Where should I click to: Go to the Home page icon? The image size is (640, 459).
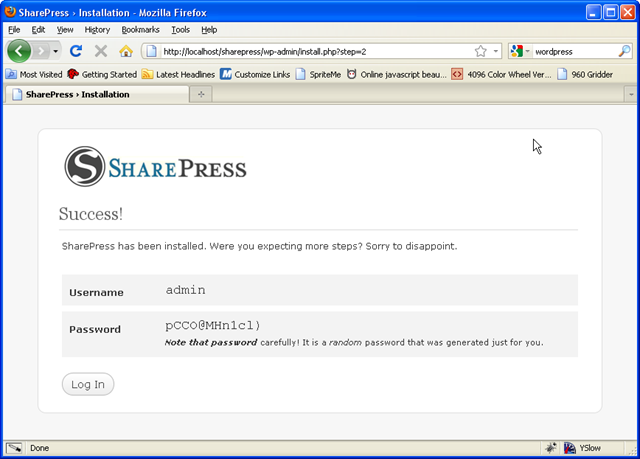tap(126, 51)
